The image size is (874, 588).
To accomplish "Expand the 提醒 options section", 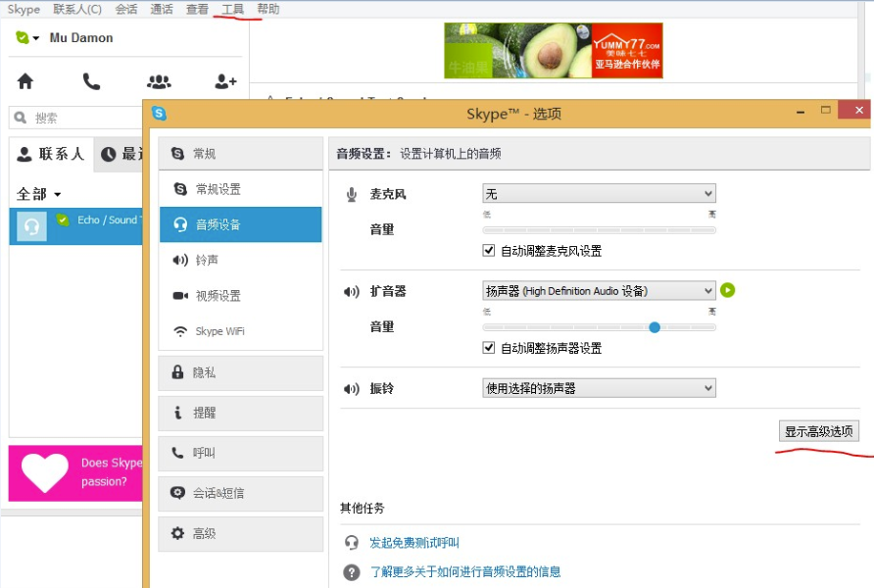I will 241,413.
